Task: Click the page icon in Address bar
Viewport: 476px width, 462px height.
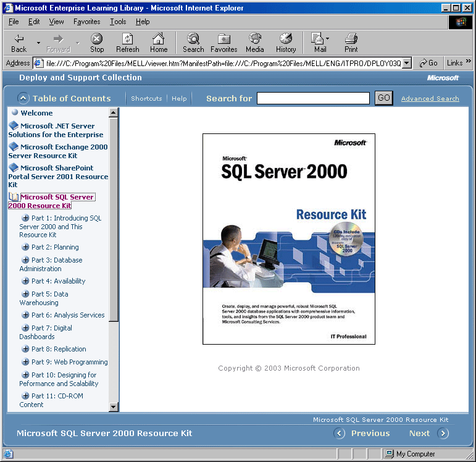Action: coord(38,63)
